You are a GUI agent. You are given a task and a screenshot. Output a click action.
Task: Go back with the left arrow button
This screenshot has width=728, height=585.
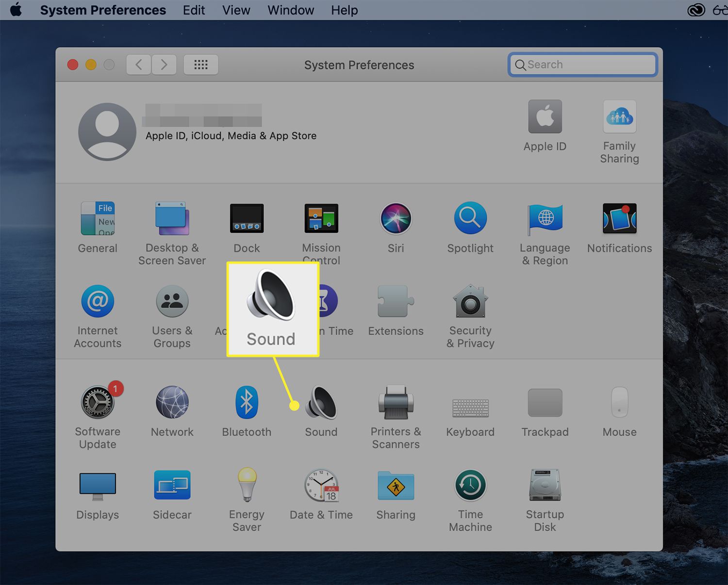click(x=139, y=65)
